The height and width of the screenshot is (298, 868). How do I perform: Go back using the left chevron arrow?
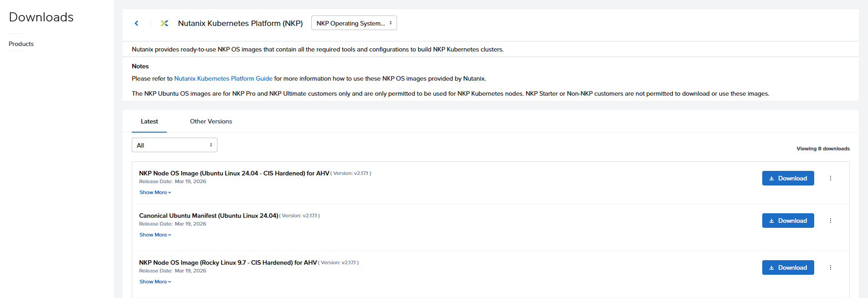[136, 23]
